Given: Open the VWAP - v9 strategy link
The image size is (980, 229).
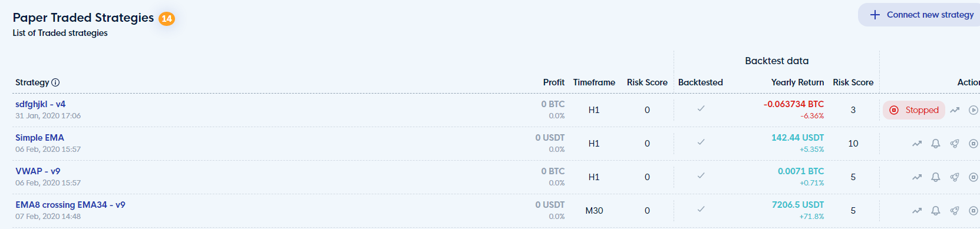Looking at the screenshot, I should [38, 171].
